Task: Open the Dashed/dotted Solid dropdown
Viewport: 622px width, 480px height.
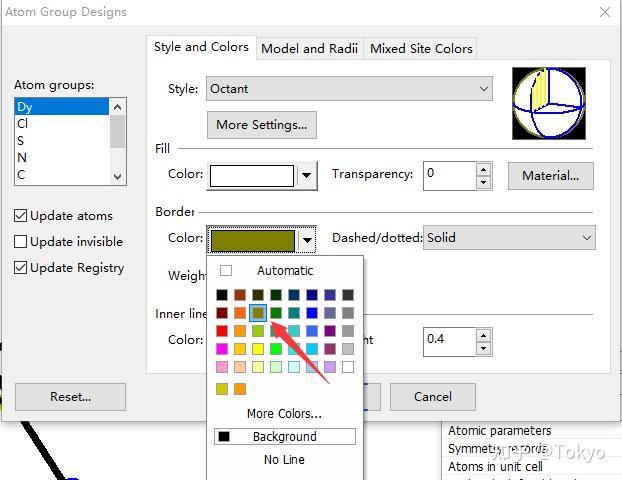Action: point(509,238)
